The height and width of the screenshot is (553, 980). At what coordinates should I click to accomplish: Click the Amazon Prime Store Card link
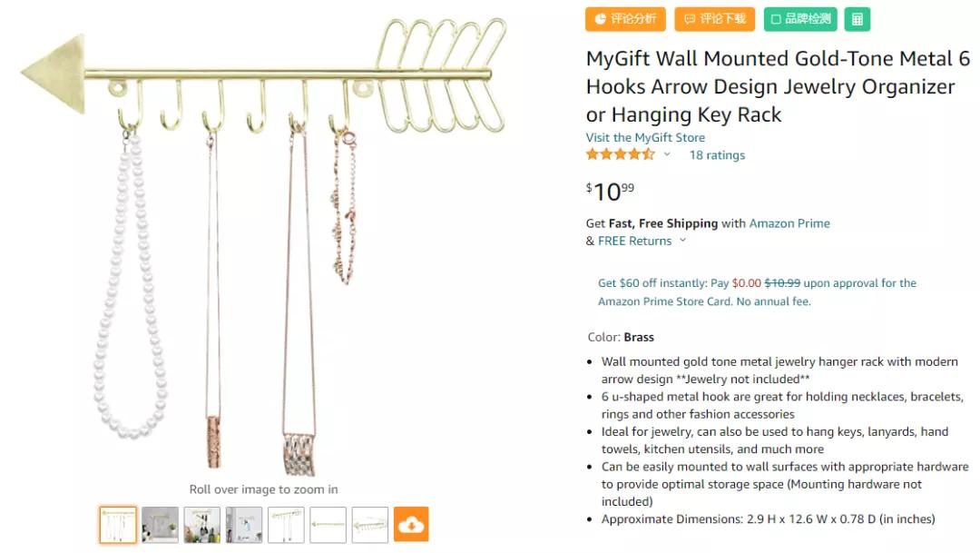click(x=655, y=301)
